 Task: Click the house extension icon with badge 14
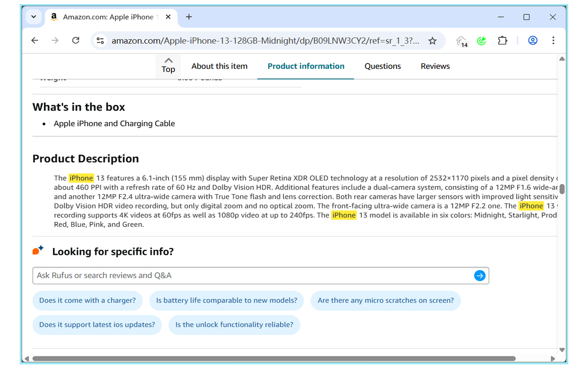[x=461, y=41]
